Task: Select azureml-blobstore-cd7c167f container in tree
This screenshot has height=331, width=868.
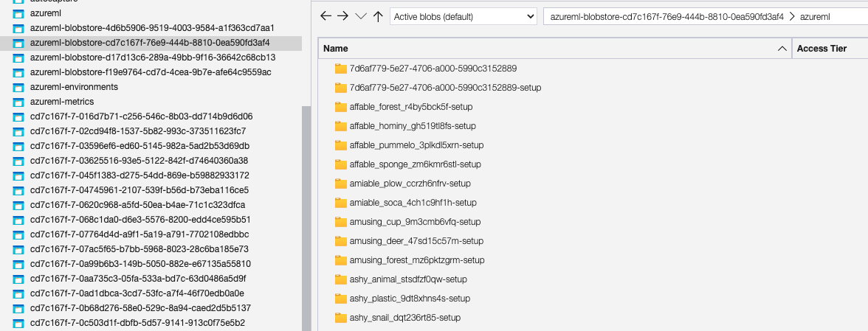Action: click(x=151, y=43)
